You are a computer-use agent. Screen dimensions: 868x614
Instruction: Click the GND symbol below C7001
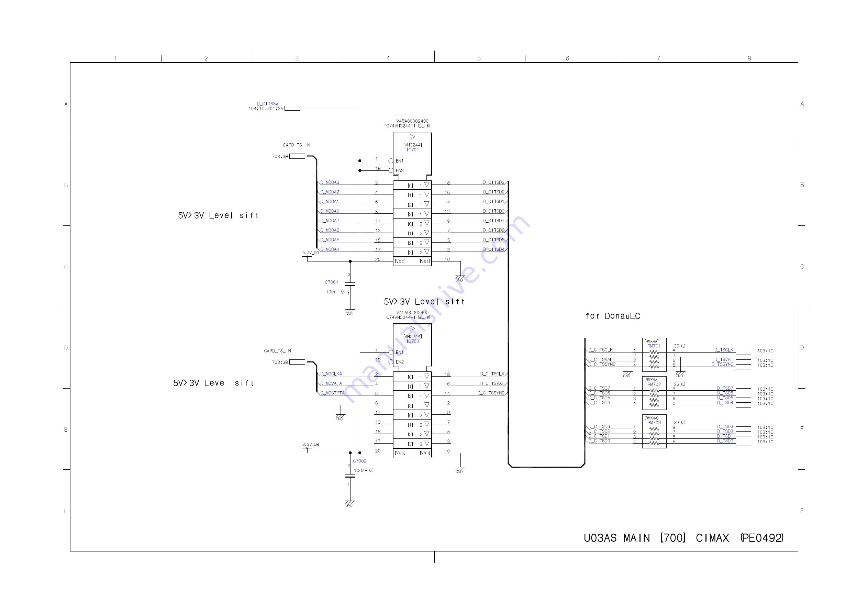point(350,312)
